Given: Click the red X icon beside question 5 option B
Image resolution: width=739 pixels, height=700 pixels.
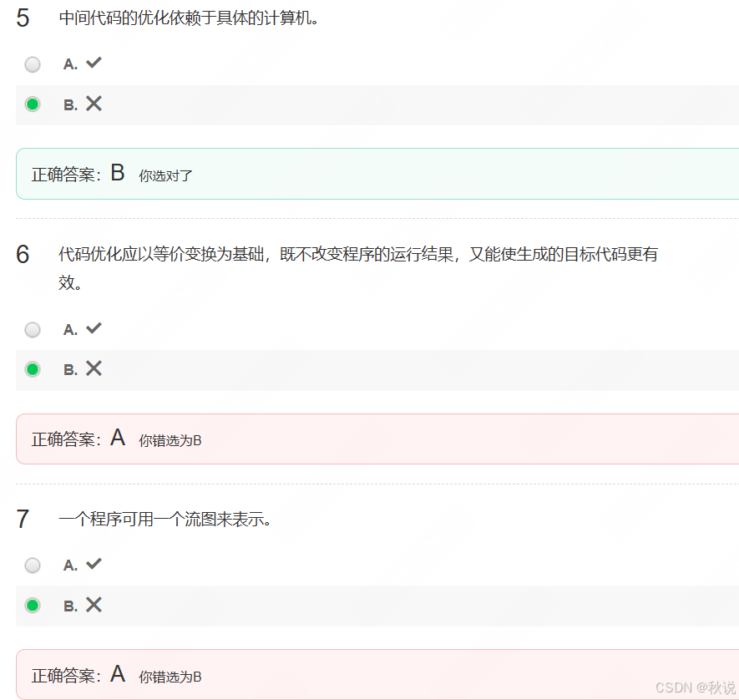Looking at the screenshot, I should click(94, 103).
